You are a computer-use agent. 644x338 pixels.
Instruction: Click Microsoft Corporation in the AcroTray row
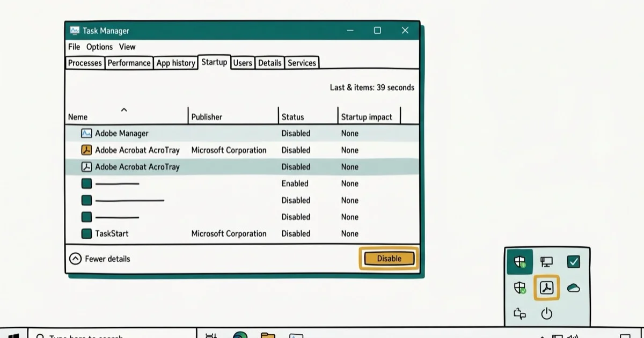click(x=229, y=150)
